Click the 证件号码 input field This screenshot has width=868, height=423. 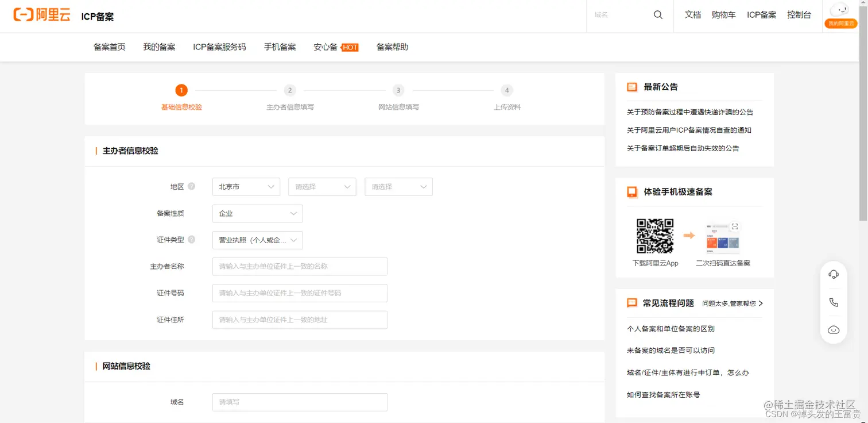(x=300, y=293)
